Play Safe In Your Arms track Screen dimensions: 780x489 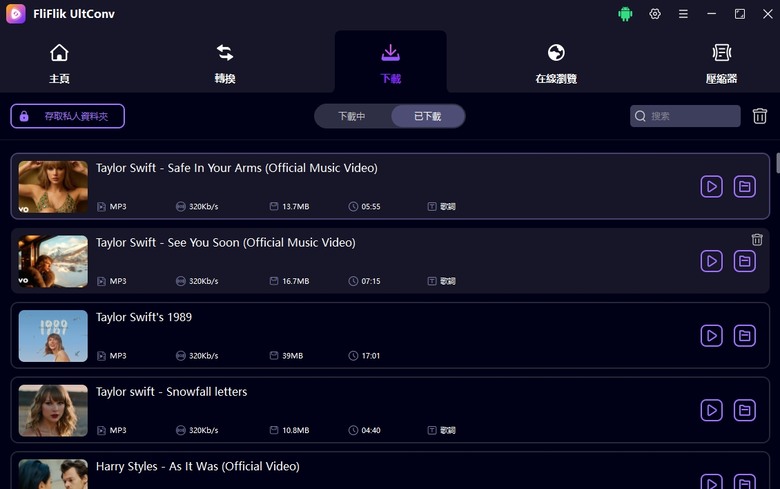pyautogui.click(x=711, y=187)
